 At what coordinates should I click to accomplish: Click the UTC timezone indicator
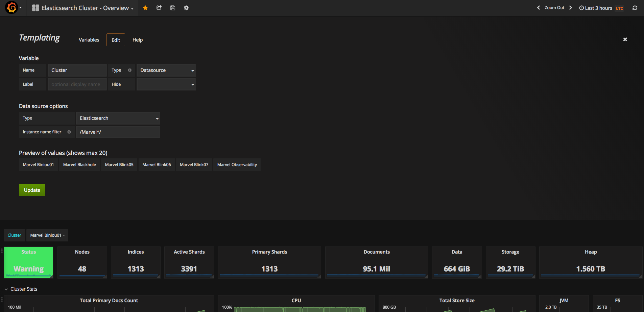(x=619, y=8)
